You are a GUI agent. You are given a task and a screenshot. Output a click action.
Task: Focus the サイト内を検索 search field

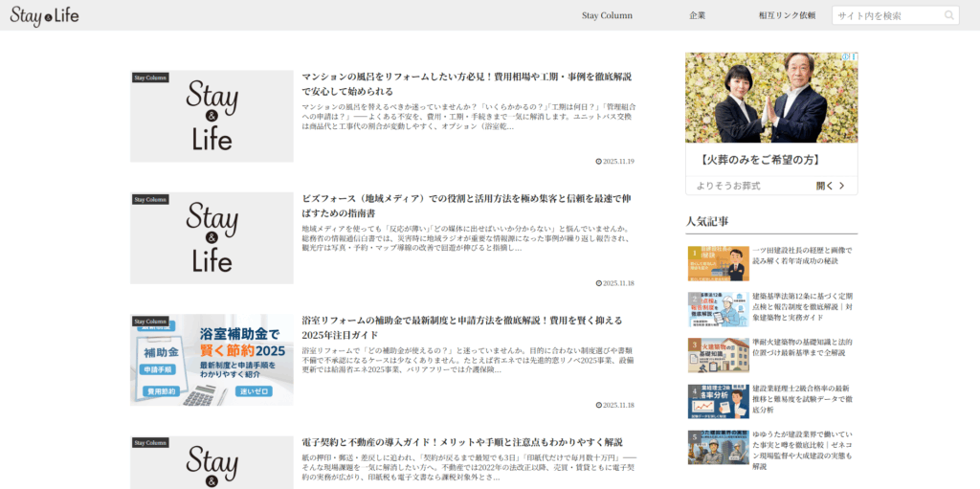(x=886, y=15)
